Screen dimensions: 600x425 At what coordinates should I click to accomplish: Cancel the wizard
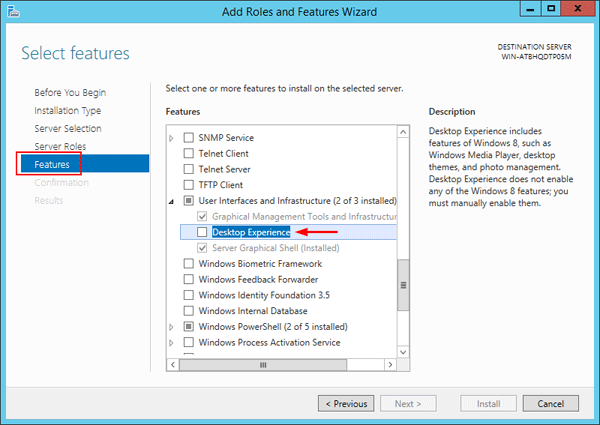pos(551,404)
